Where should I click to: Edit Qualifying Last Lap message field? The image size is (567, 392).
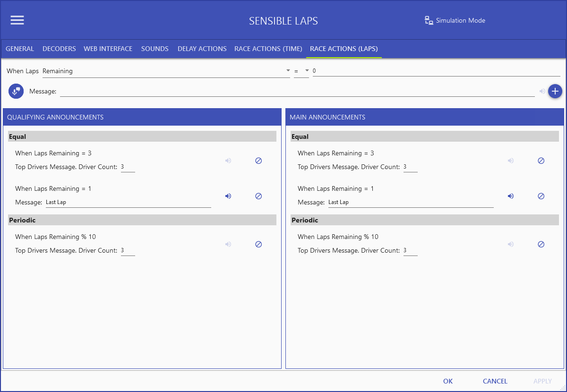(x=128, y=202)
